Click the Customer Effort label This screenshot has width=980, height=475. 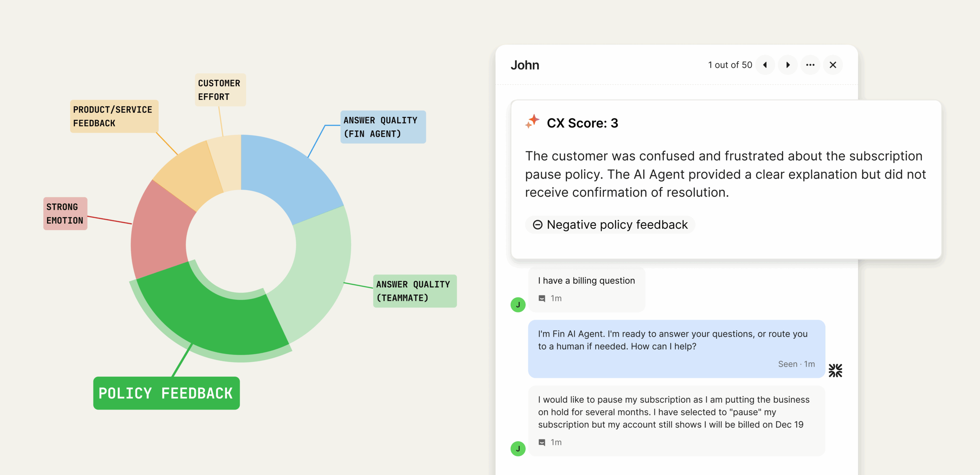point(220,90)
